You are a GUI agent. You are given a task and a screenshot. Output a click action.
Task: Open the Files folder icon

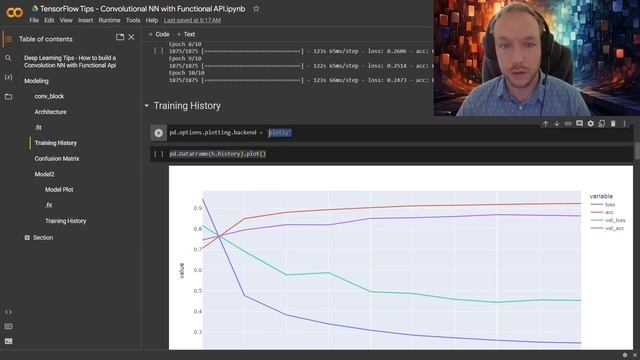[x=8, y=97]
